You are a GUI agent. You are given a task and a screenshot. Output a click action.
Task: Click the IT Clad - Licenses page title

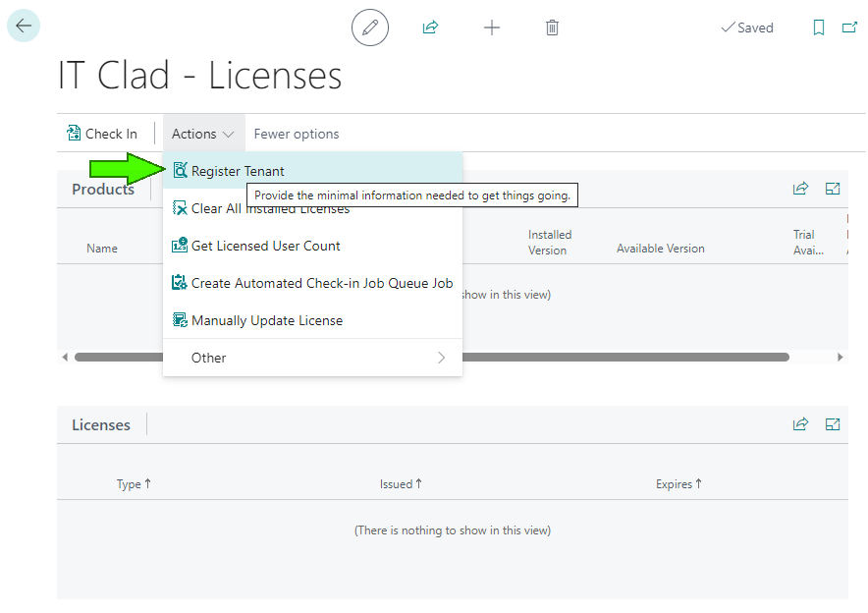click(x=200, y=76)
